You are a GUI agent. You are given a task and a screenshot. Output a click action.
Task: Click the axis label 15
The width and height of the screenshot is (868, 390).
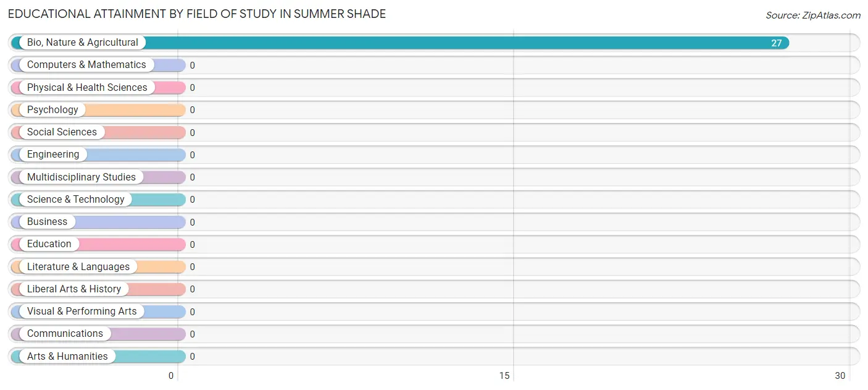point(504,376)
